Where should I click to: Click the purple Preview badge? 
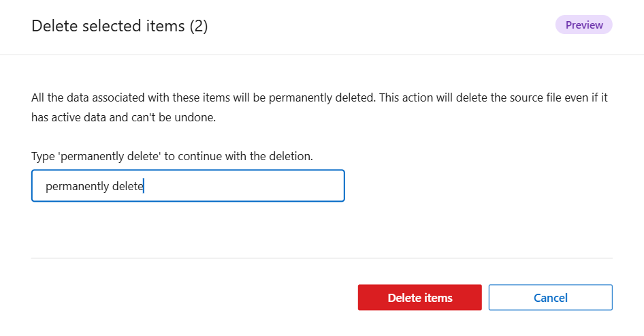[584, 25]
